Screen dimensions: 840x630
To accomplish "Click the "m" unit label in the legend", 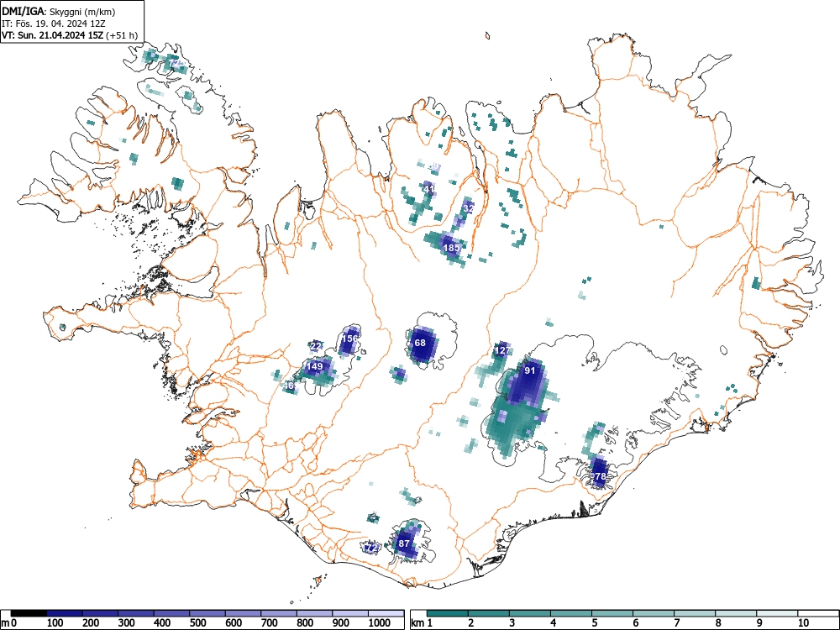I will pyautogui.click(x=5, y=623).
